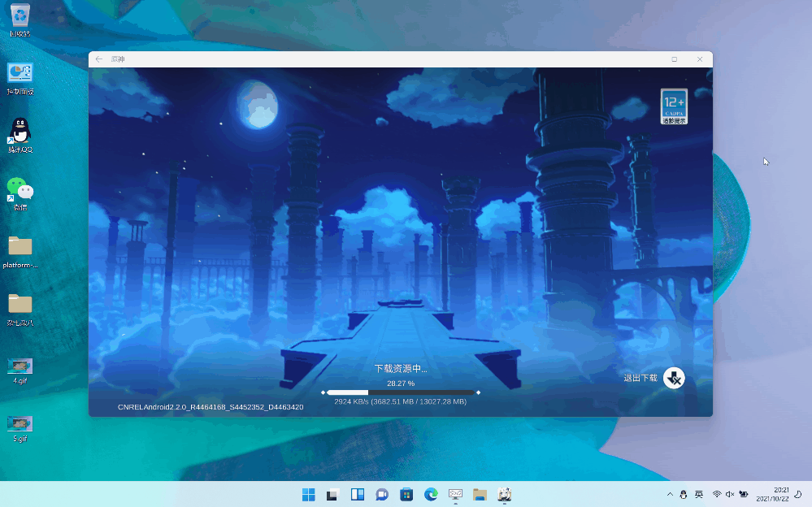812x507 pixels.
Task: Open File Explorer from the taskbar
Action: tap(479, 493)
